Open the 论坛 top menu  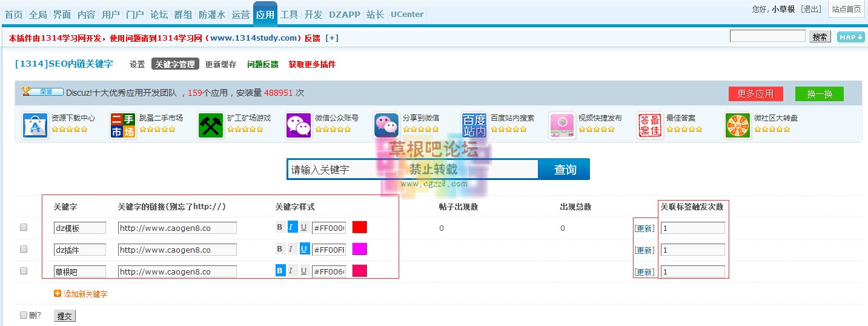coord(159,15)
